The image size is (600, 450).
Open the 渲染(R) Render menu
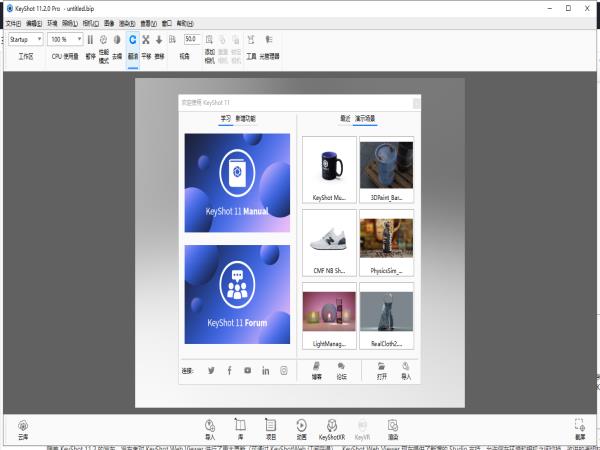point(127,24)
